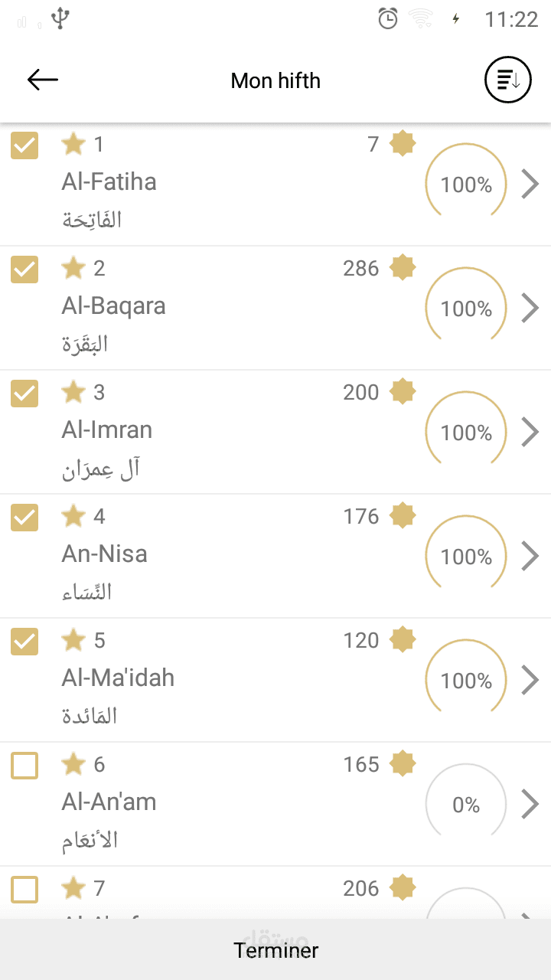Enable the checkbox for surah 7
This screenshot has width=551, height=980.
tap(24, 889)
